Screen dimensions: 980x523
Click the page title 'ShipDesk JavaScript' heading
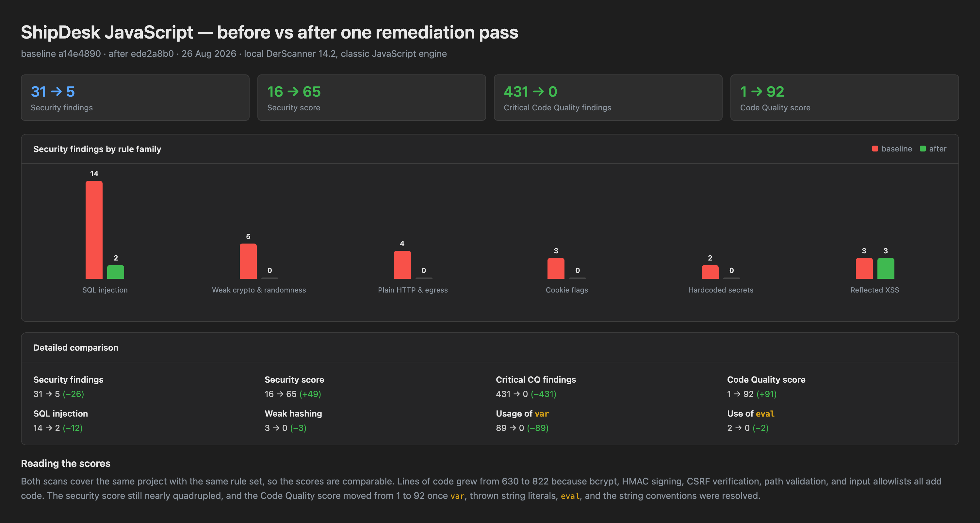click(x=269, y=32)
